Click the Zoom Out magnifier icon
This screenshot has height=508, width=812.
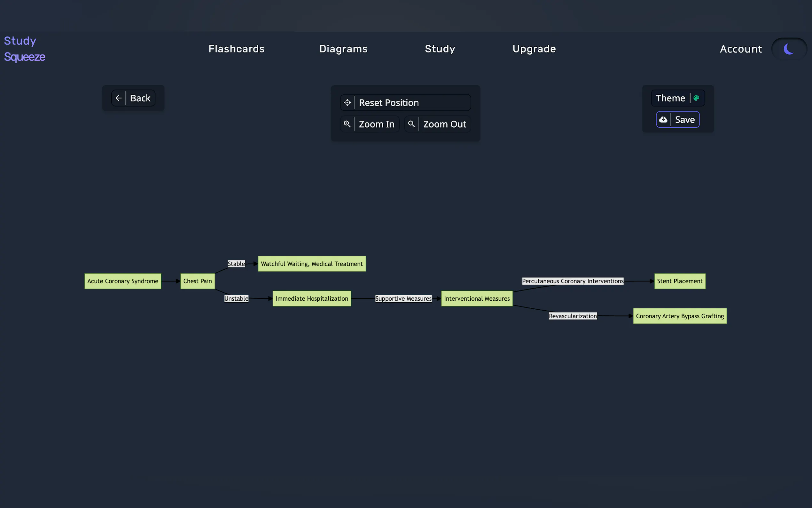coord(411,124)
